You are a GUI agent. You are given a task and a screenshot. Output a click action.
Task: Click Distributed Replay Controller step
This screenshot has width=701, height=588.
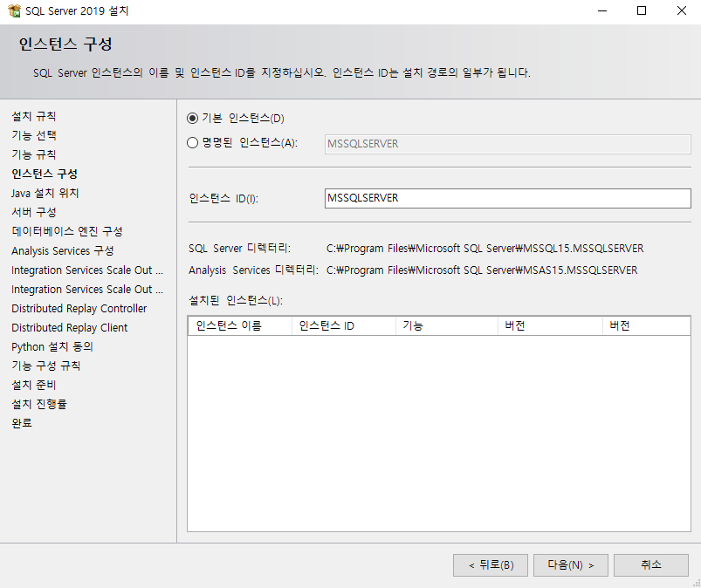(x=79, y=308)
